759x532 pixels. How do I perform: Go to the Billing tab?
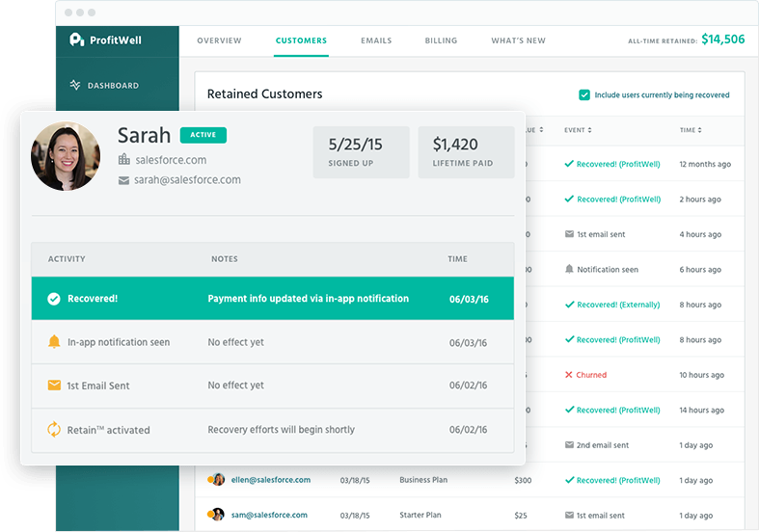(x=441, y=40)
